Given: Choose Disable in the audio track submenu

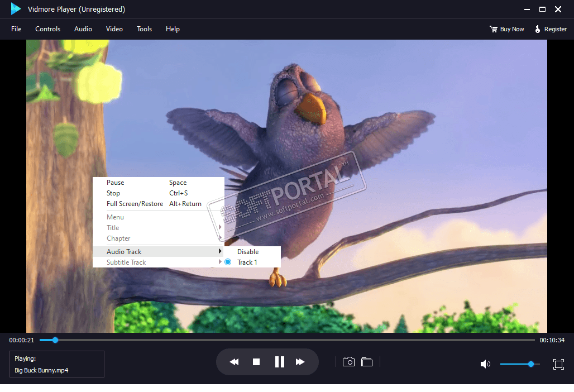Looking at the screenshot, I should 248,252.
